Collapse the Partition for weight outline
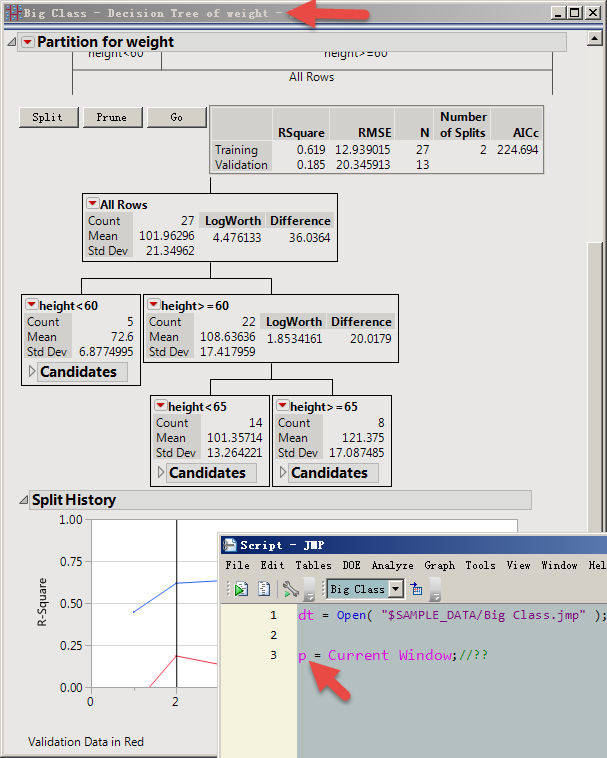The image size is (607, 758). 12,43
